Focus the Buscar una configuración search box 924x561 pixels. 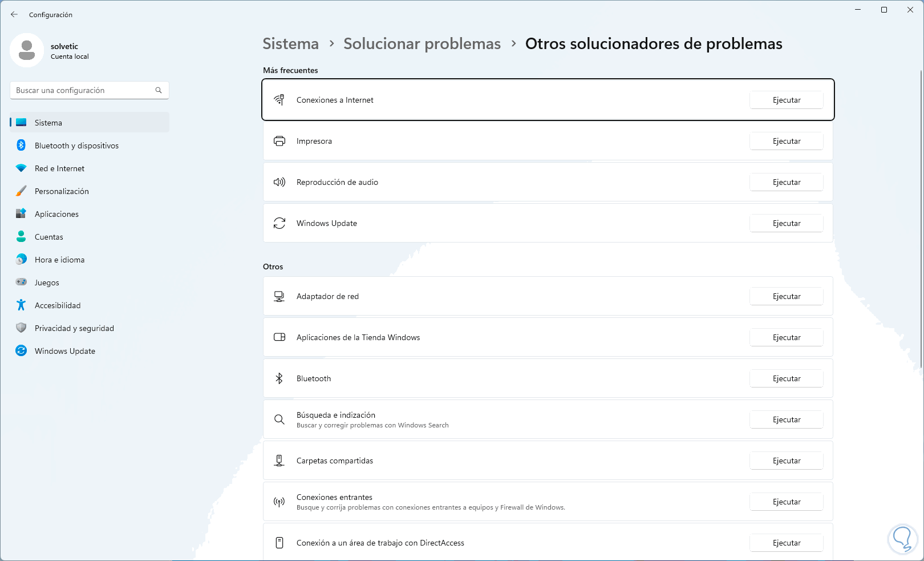pyautogui.click(x=83, y=90)
